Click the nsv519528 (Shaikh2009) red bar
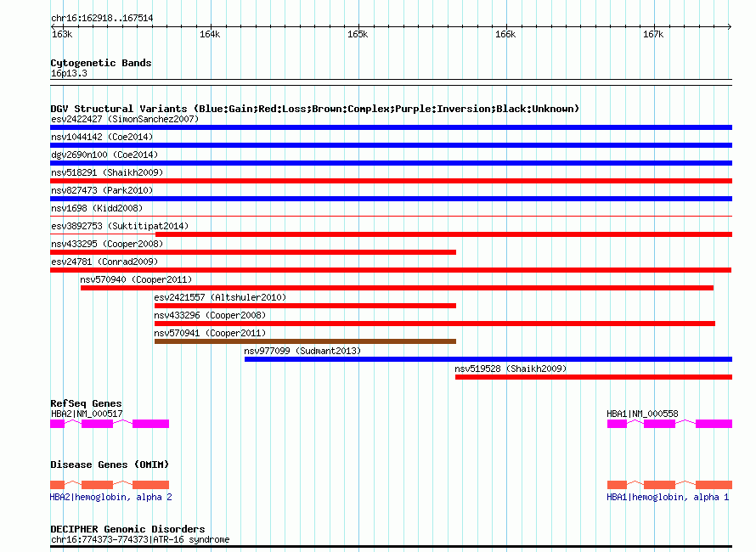 [594, 377]
